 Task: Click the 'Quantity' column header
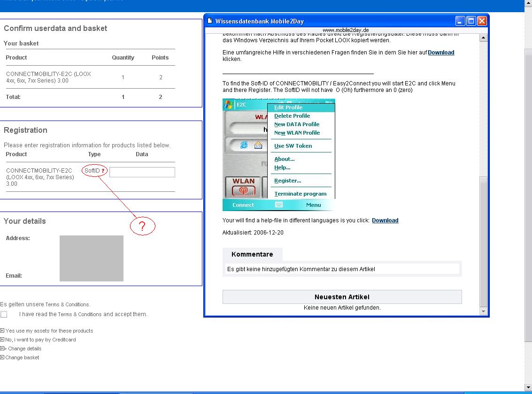click(123, 58)
